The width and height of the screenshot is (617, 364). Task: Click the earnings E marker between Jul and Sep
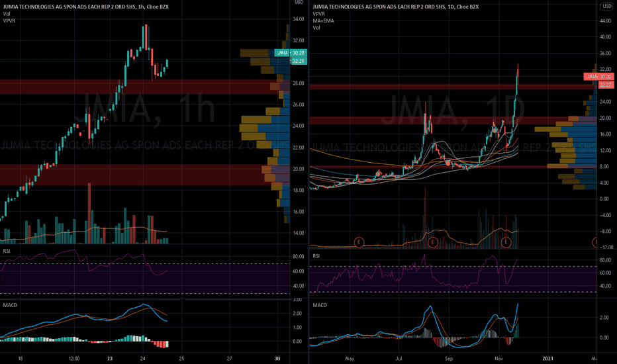(x=432, y=242)
